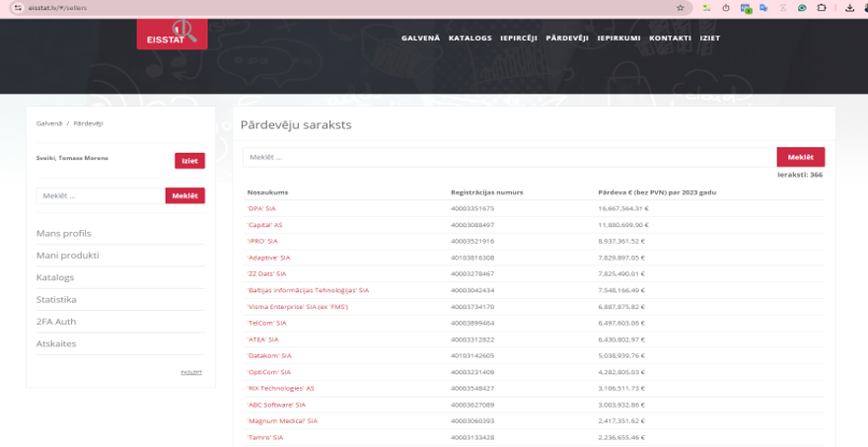Open seller 'Tamro' SIA
Image resolution: width=868 pixels, height=447 pixels.
coord(265,437)
